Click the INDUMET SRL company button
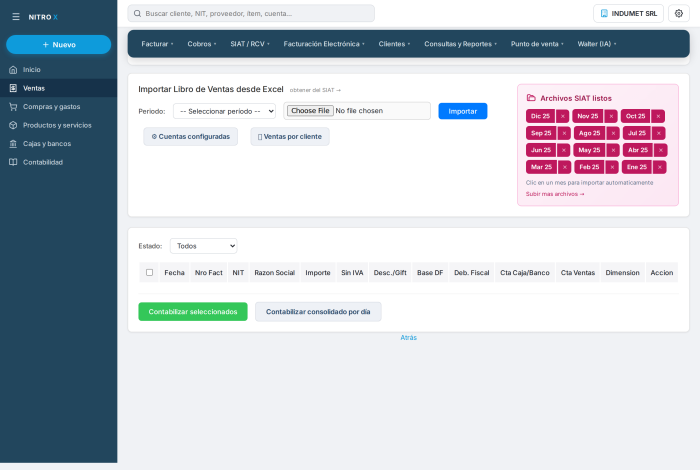 pyautogui.click(x=628, y=13)
